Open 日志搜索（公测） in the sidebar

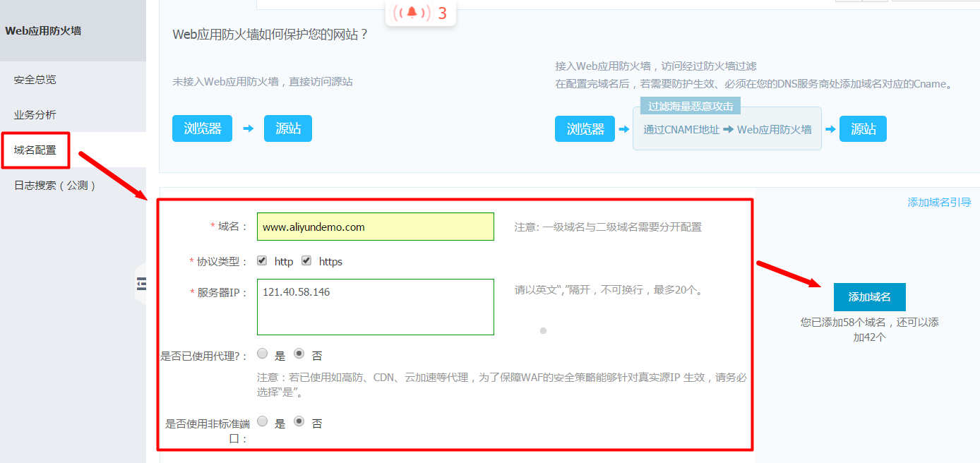point(55,186)
